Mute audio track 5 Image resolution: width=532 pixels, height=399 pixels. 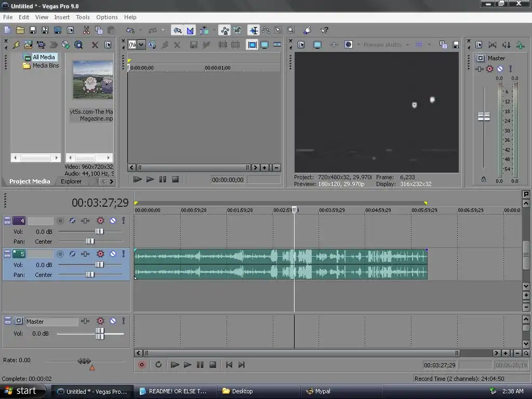(113, 254)
